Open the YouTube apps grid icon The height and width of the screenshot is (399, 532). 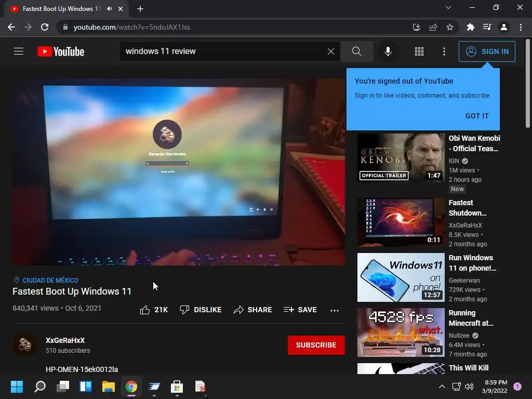coord(419,51)
